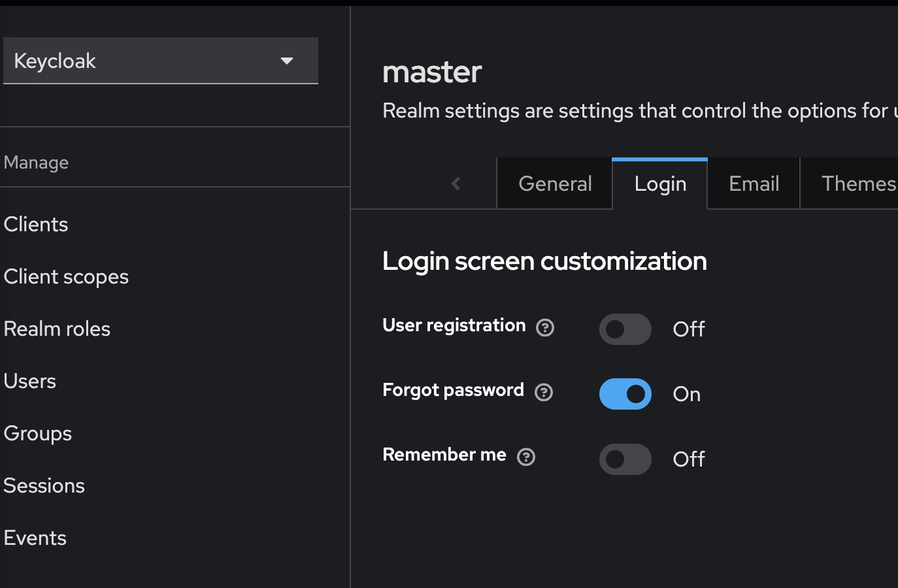Open the Keycloak realm selector dropdown
The height and width of the screenshot is (588, 898).
[x=161, y=61]
